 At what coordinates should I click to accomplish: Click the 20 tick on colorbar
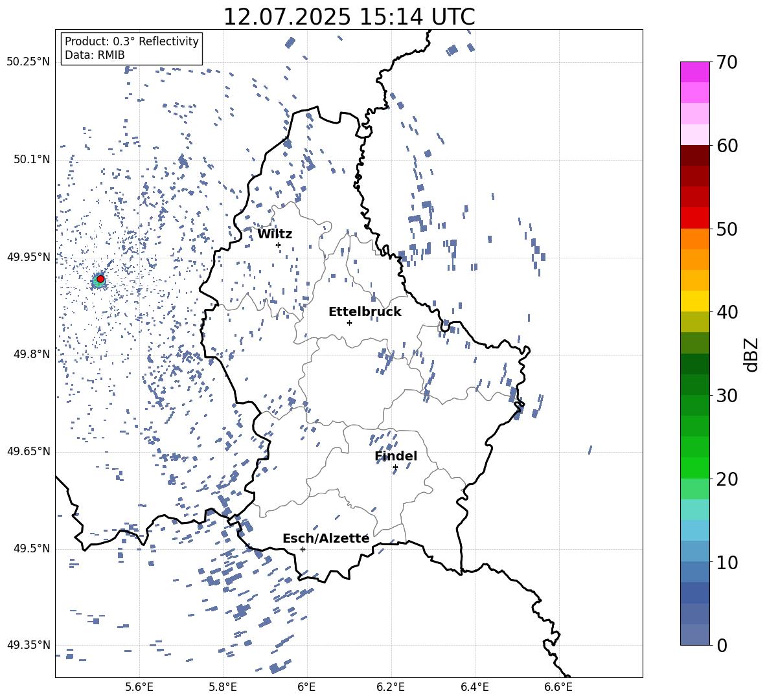pyautogui.click(x=727, y=479)
